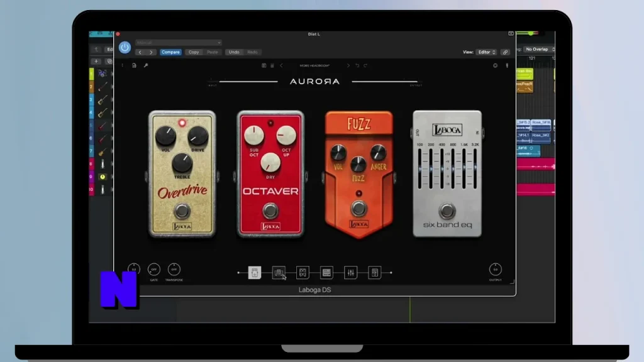This screenshot has width=644, height=362.
Task: Open the No Overlap dropdown
Action: [539, 49]
